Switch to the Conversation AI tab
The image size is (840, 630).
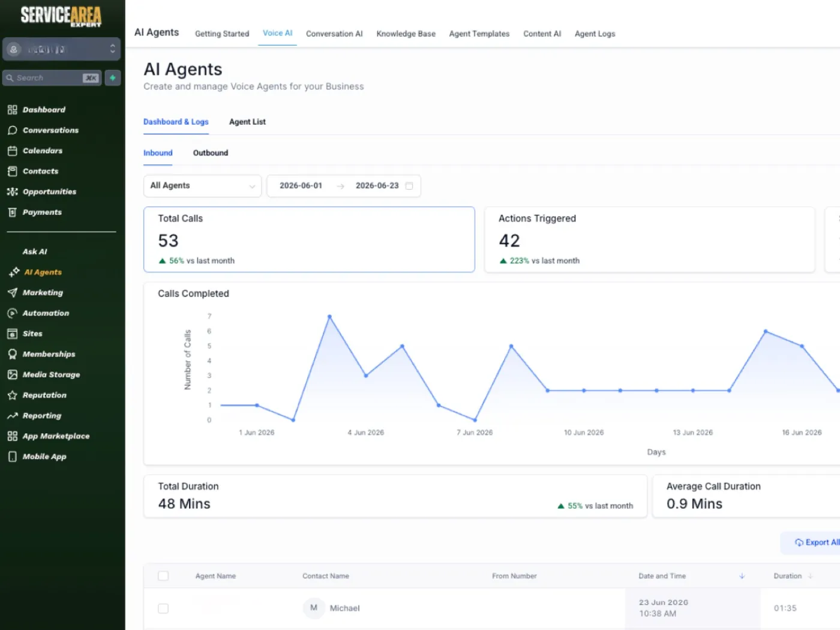(334, 34)
